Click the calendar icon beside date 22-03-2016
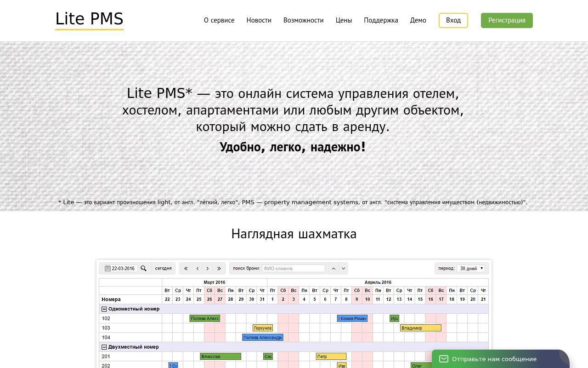 coord(107,268)
